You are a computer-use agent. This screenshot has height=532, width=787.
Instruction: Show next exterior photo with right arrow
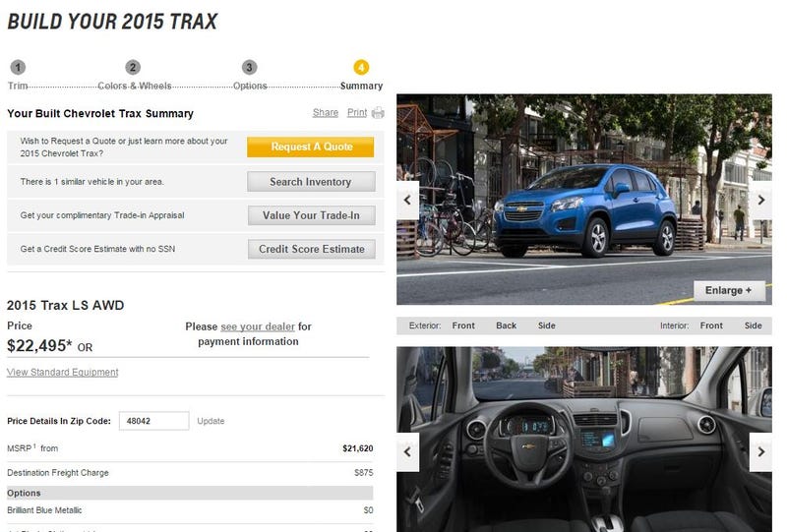tap(760, 200)
